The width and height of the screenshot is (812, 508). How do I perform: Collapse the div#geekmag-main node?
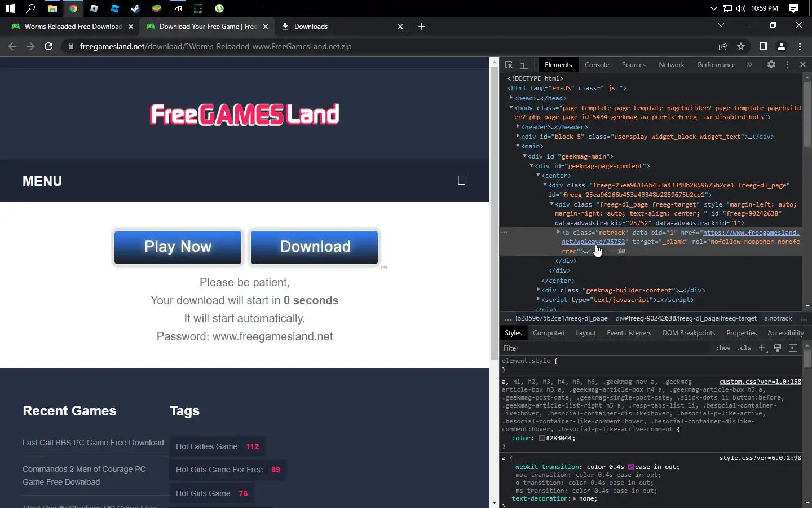[524, 156]
